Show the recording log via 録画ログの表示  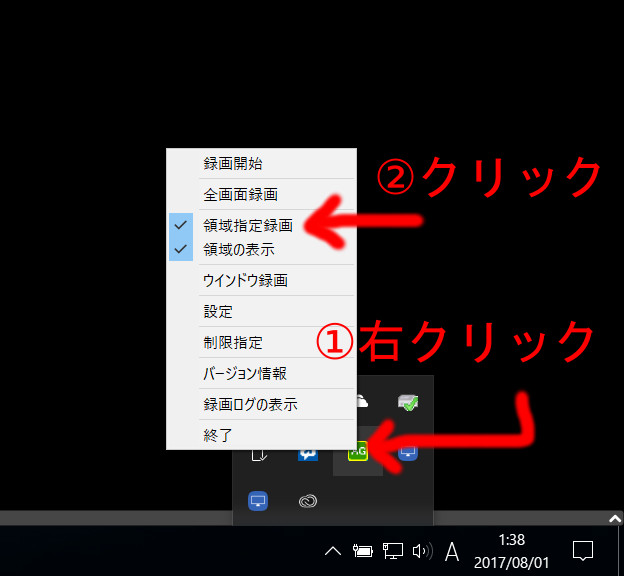pyautogui.click(x=261, y=404)
